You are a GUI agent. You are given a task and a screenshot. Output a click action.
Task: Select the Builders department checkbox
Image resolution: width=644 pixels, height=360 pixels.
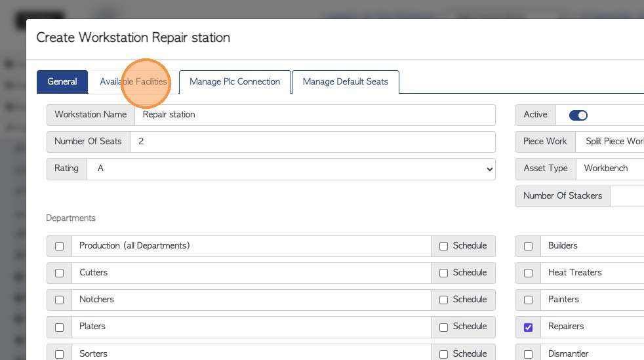529,247
